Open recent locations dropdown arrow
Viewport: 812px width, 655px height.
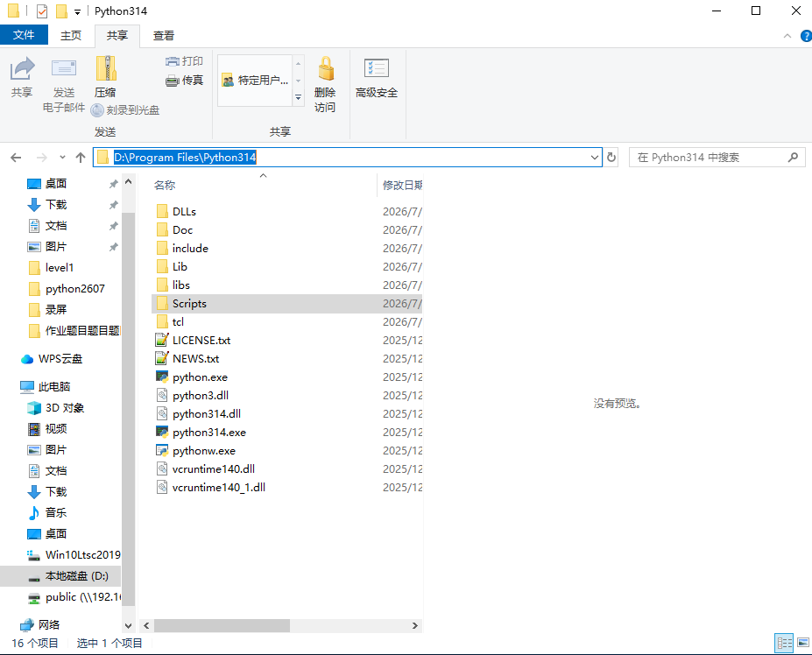tap(62, 158)
